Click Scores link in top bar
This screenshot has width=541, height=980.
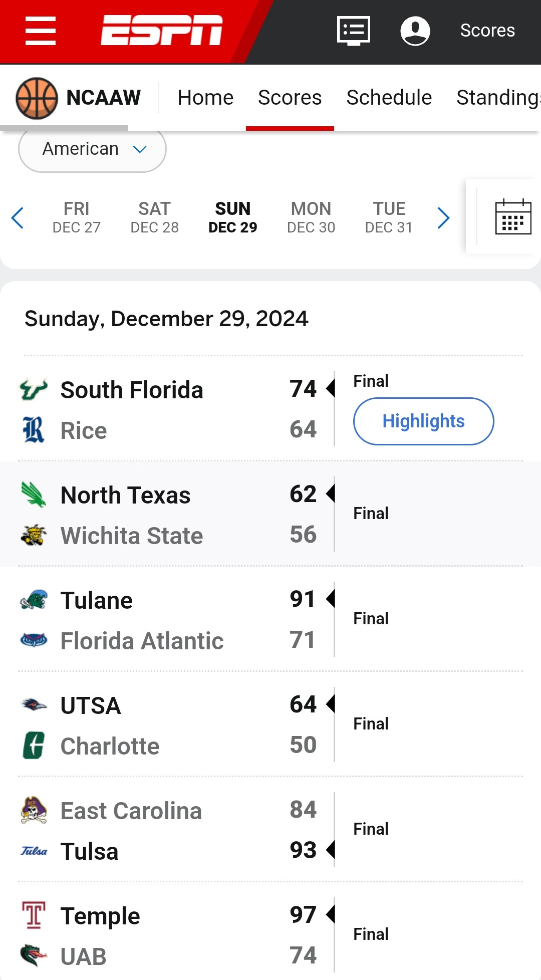(x=487, y=31)
